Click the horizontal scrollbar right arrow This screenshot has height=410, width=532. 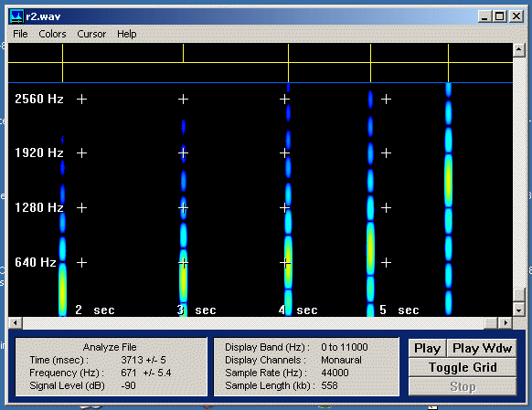tap(505, 323)
